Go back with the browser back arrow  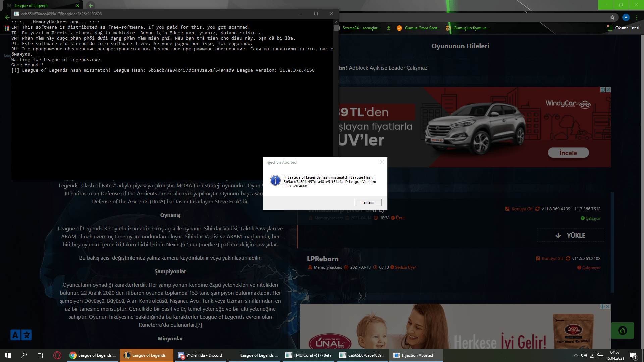7,17
